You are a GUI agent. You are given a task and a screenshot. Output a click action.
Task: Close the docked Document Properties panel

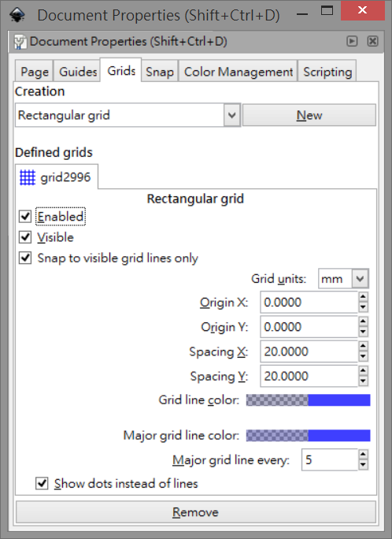(373, 41)
